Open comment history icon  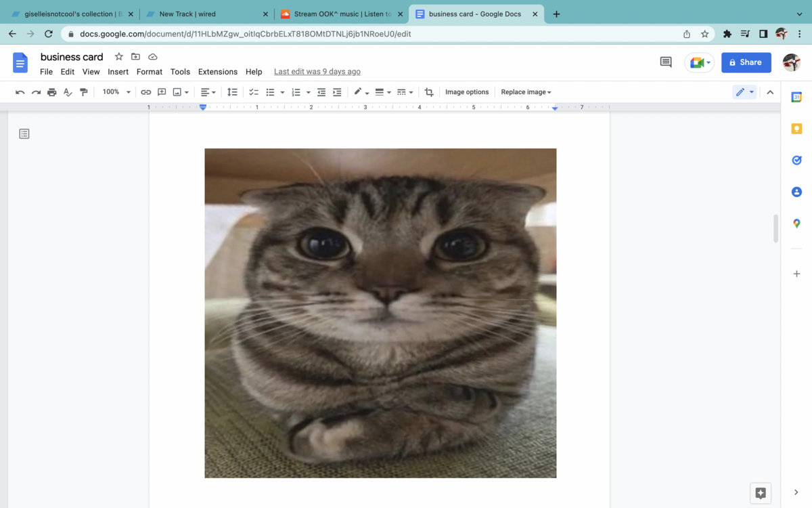[x=666, y=62]
